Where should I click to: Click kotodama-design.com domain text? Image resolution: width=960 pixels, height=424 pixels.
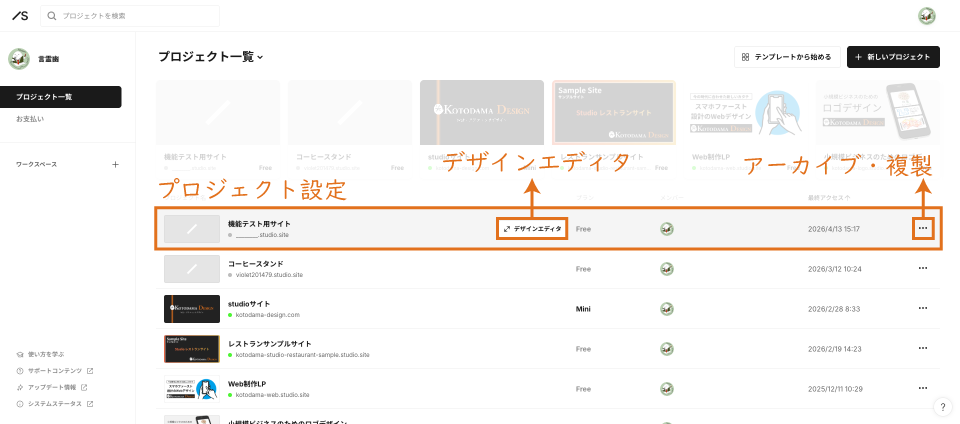268,315
